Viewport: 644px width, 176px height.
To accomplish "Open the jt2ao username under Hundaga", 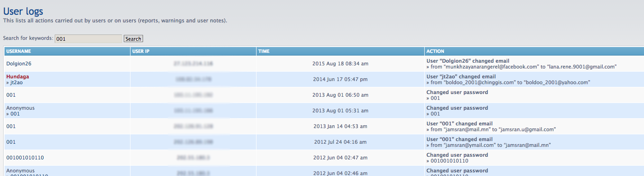I will [x=17, y=82].
